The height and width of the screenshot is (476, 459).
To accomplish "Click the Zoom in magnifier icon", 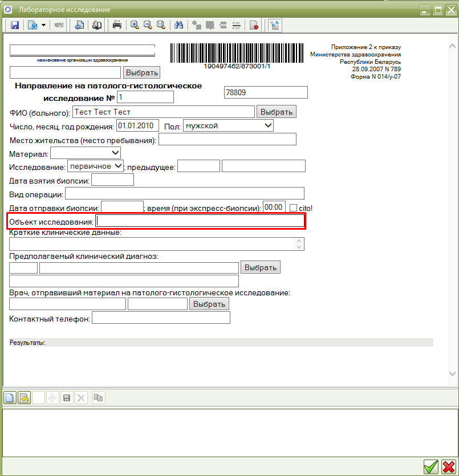I will coord(135,25).
